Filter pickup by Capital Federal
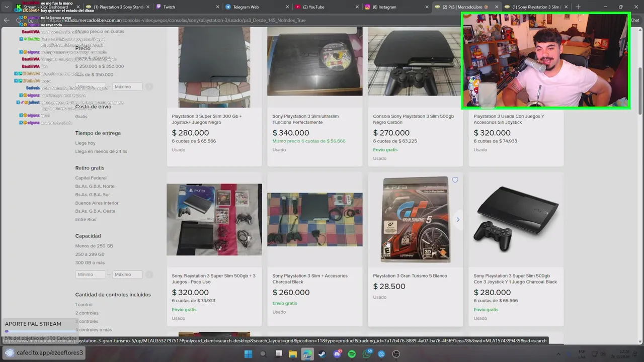This screenshot has width=644, height=362. click(x=91, y=178)
